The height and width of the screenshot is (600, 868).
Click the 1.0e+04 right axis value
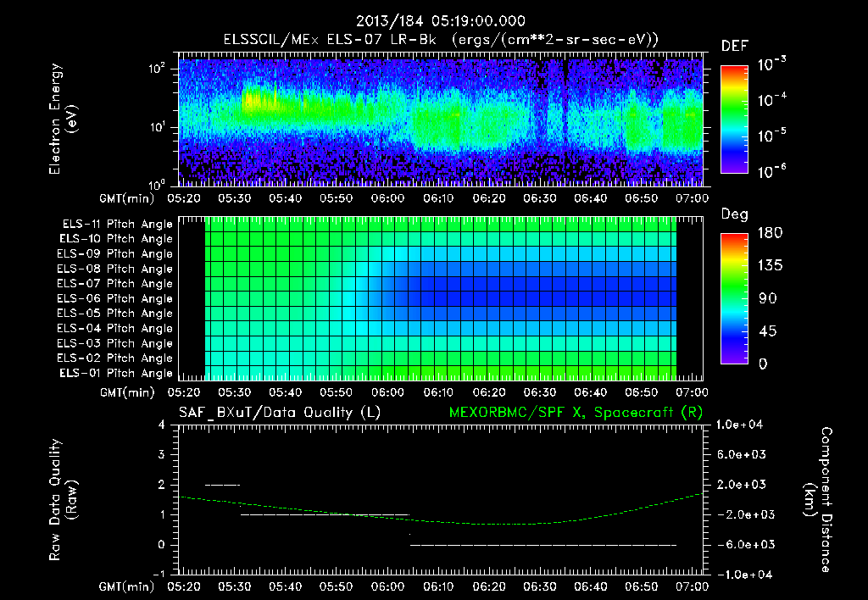739,425
